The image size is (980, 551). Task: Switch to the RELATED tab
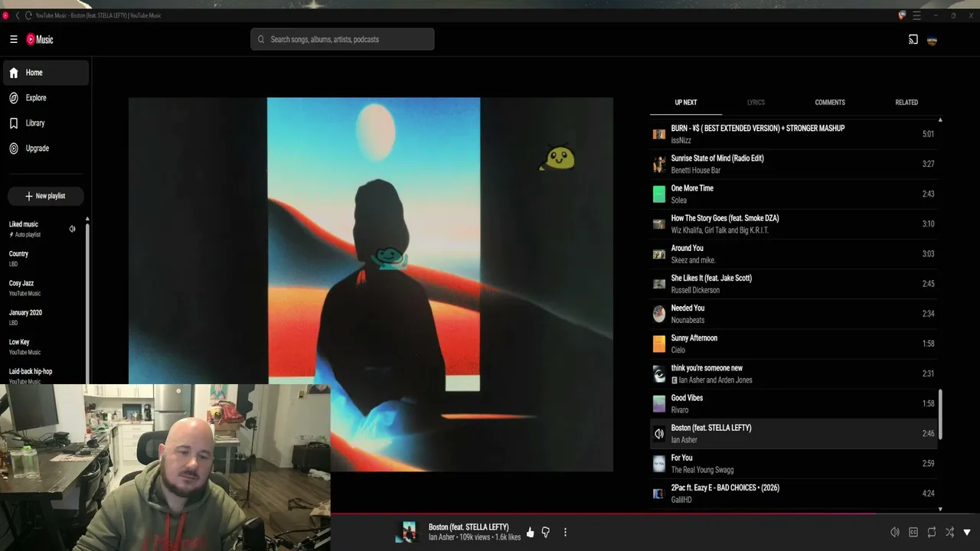click(x=906, y=103)
